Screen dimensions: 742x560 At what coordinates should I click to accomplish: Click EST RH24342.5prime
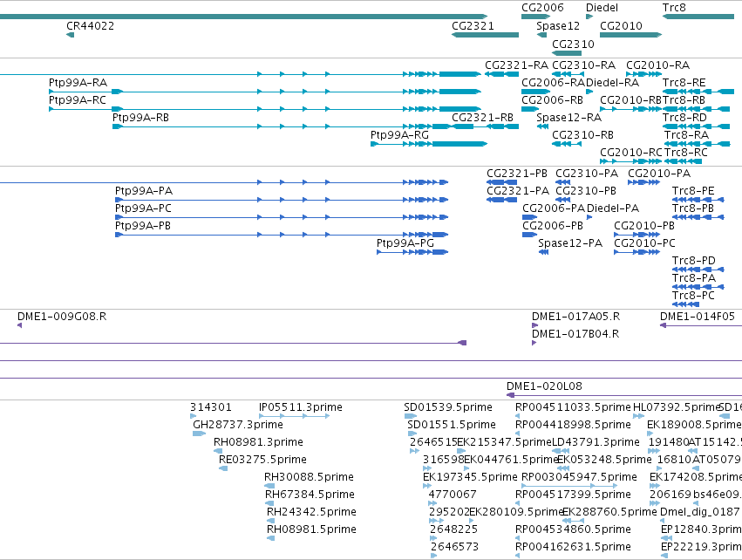311,512
